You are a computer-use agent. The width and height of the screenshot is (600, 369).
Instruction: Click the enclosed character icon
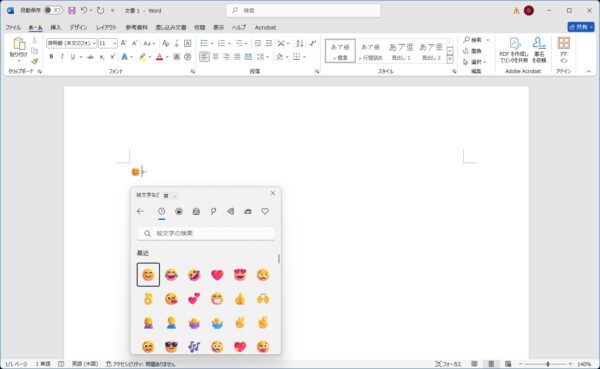tap(188, 57)
